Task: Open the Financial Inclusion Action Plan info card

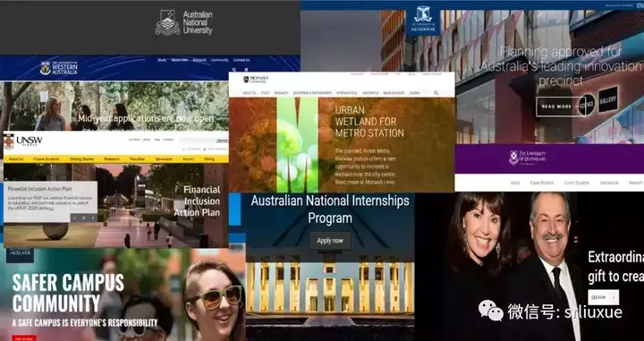Action: (x=50, y=201)
